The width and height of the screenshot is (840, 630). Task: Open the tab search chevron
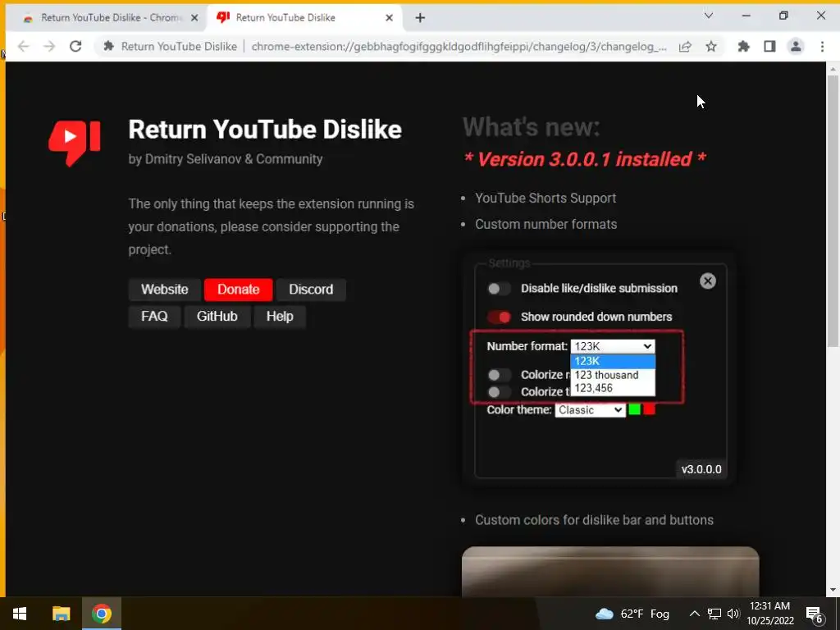point(708,16)
